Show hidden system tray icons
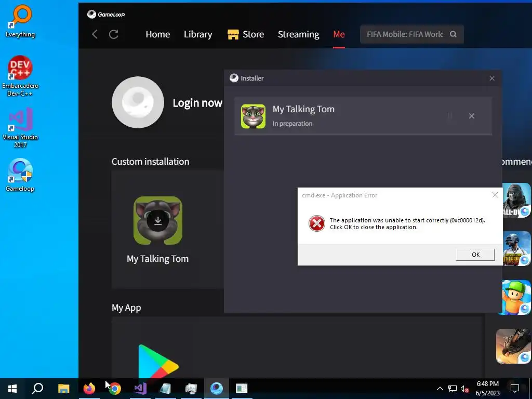The height and width of the screenshot is (399, 532). click(440, 389)
